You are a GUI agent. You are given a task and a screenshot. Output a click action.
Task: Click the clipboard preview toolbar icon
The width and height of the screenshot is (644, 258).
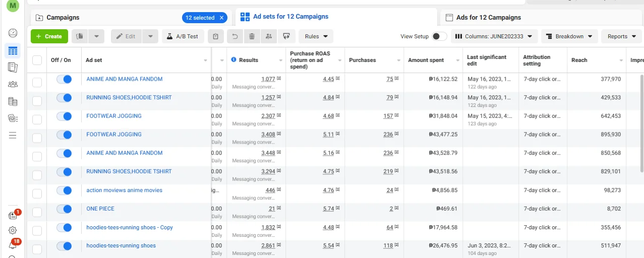[215, 36]
